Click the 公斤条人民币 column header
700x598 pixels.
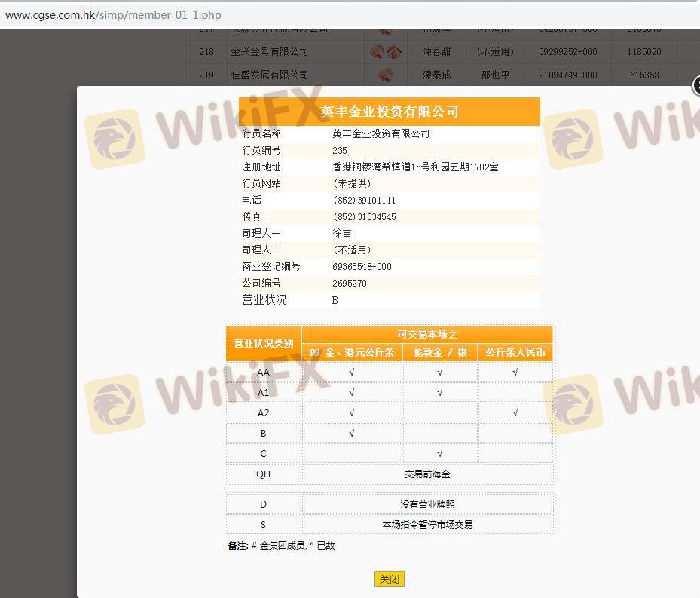point(515,353)
